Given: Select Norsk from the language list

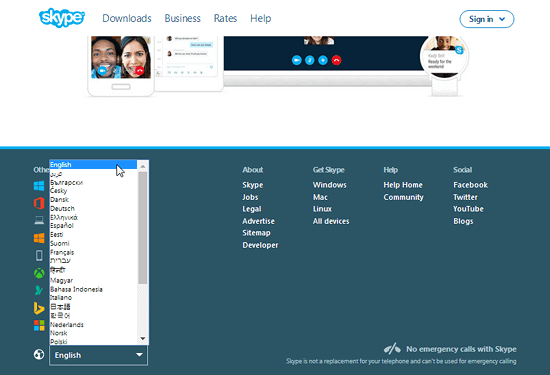Looking at the screenshot, I should (x=93, y=333).
